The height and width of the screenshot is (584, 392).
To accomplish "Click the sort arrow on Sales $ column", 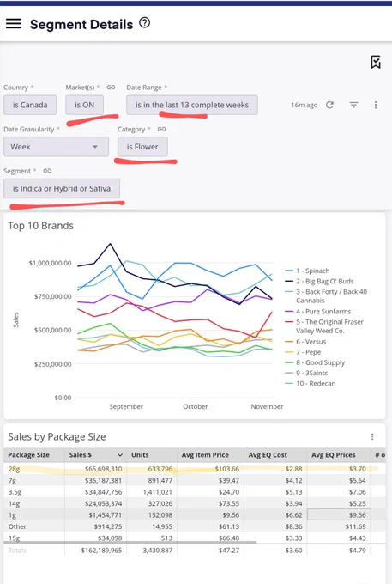I will (x=120, y=455).
